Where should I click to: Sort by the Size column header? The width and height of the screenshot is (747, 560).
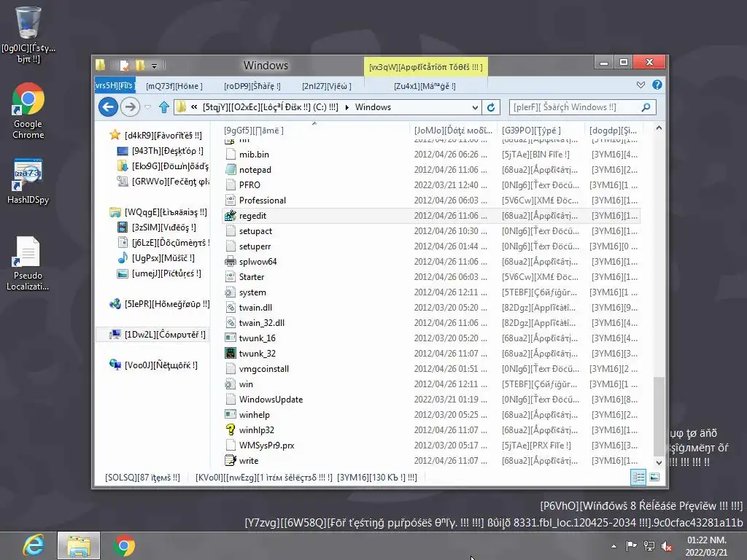click(x=614, y=130)
